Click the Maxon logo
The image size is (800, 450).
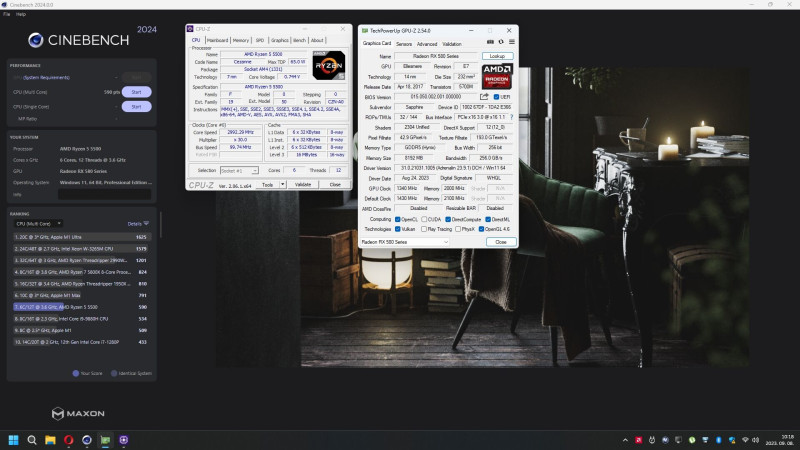pyautogui.click(x=78, y=413)
